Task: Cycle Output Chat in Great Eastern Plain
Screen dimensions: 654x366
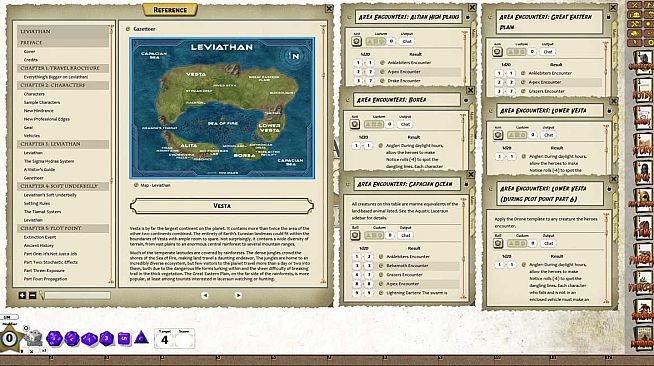Action: click(x=548, y=52)
